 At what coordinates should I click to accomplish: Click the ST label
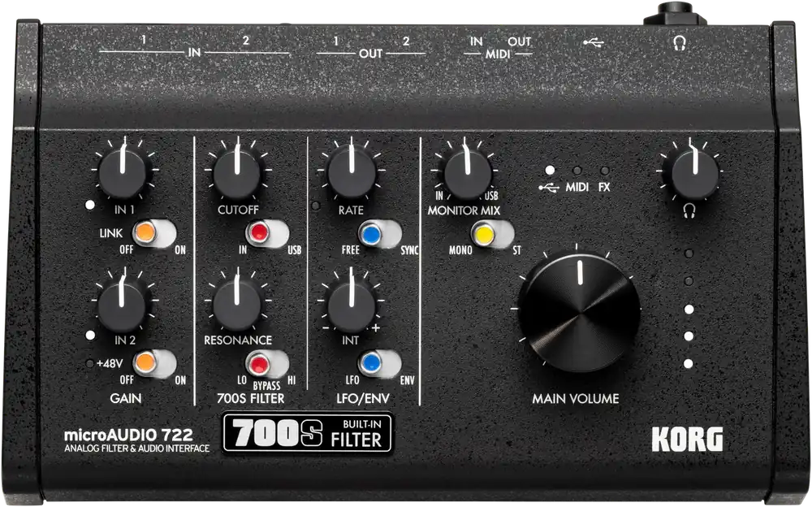pos(516,250)
